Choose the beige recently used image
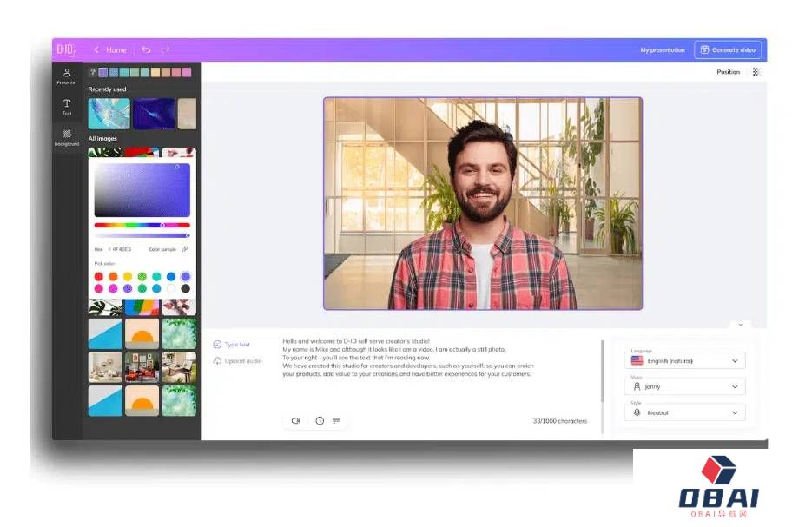Screen dimensions: 812x527 coord(187,114)
